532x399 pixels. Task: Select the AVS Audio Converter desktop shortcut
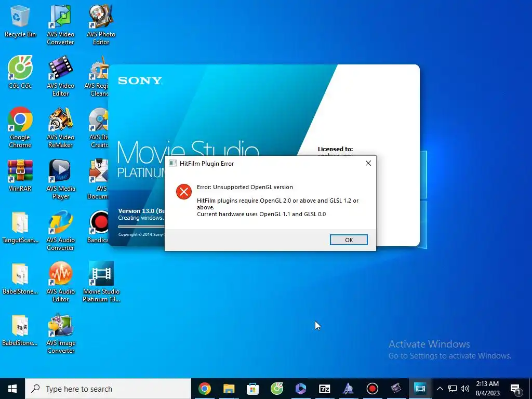tap(60, 231)
